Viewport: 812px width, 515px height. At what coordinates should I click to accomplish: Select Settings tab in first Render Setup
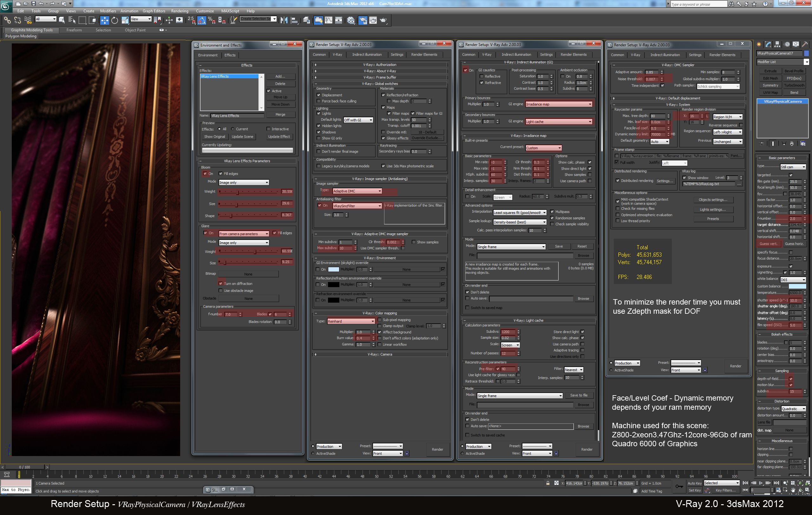point(397,55)
